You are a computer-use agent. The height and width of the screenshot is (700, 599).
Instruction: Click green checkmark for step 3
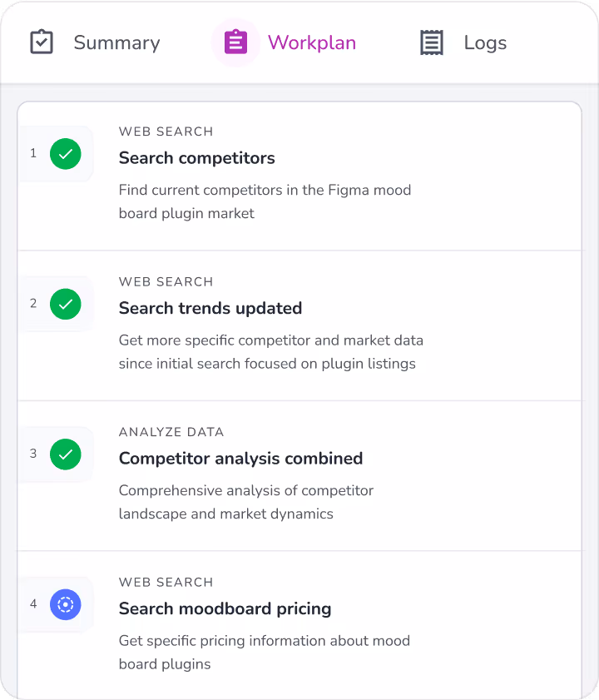[x=65, y=454]
